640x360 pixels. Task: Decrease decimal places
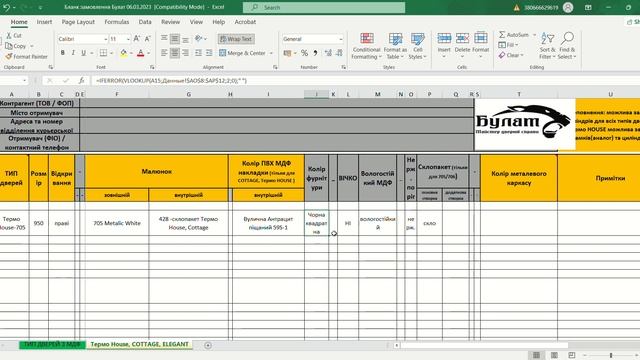pos(339,53)
